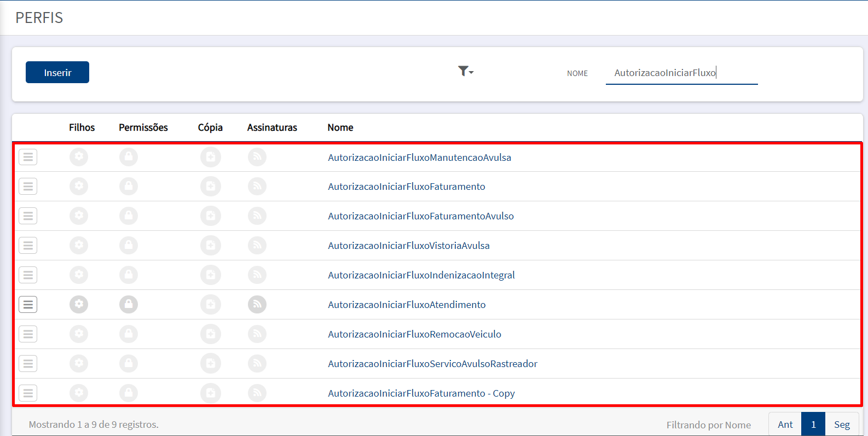Click the Permissões lock icon for FluxoFaturamentoAvulso
Viewport: 868px width, 436px height.
(129, 216)
